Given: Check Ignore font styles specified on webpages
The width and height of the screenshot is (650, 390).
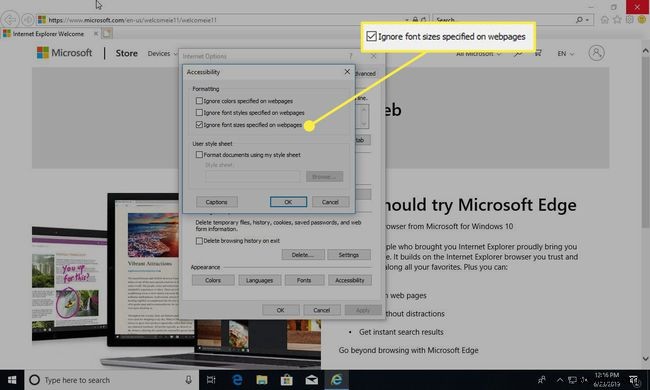Looking at the screenshot, I should point(199,112).
